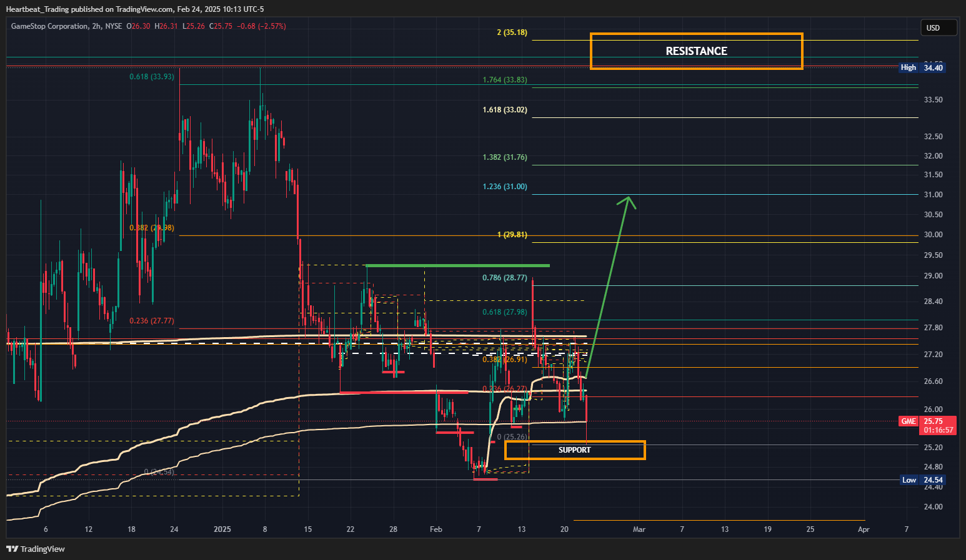Click the 24.80 price axis label

pyautogui.click(x=933, y=467)
